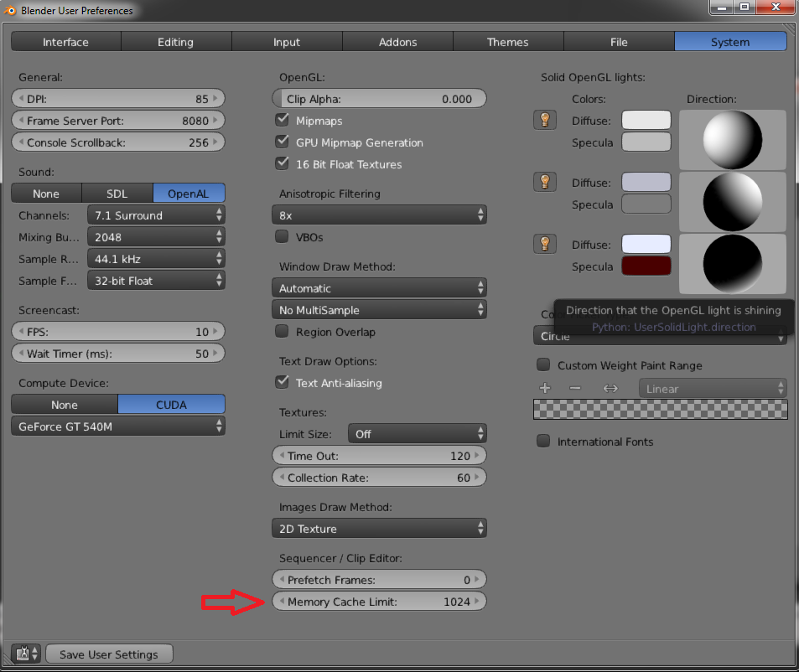Click the flip color ramp arrows icon
The width and height of the screenshot is (799, 672).
click(x=610, y=389)
